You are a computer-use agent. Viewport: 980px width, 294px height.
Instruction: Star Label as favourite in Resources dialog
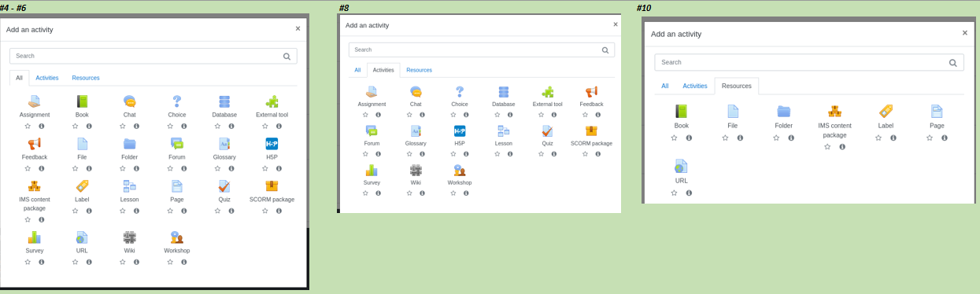(x=878, y=138)
